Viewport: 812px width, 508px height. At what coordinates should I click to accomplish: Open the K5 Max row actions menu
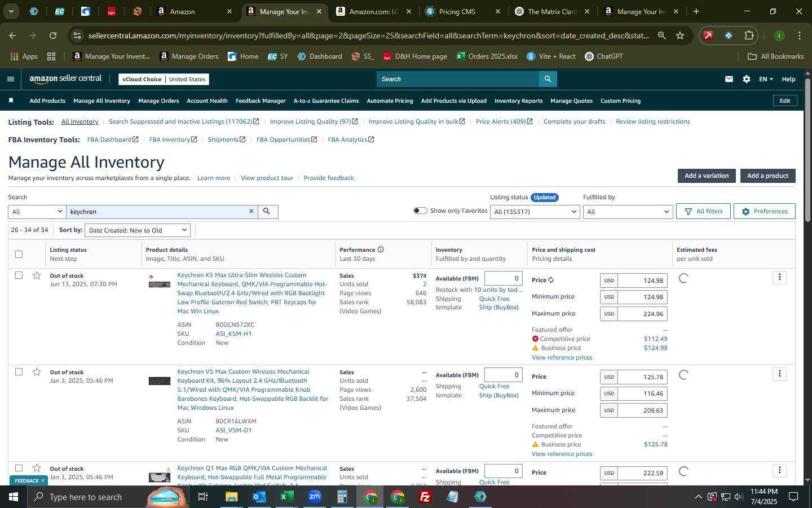click(779, 277)
